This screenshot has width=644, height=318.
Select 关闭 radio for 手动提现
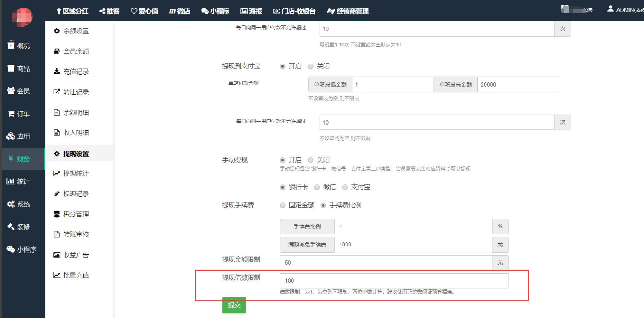point(311,160)
